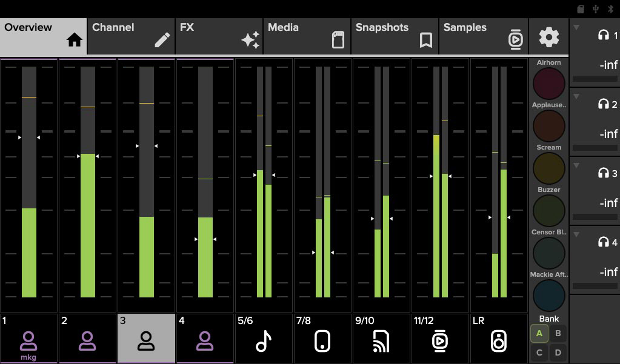
Task: Switch to sample bank B
Action: pos(558,333)
